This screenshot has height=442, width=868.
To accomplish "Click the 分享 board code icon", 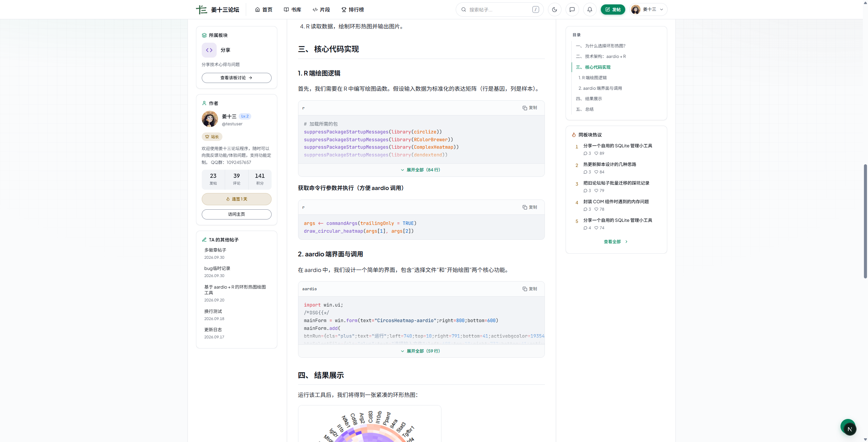I will 209,50.
